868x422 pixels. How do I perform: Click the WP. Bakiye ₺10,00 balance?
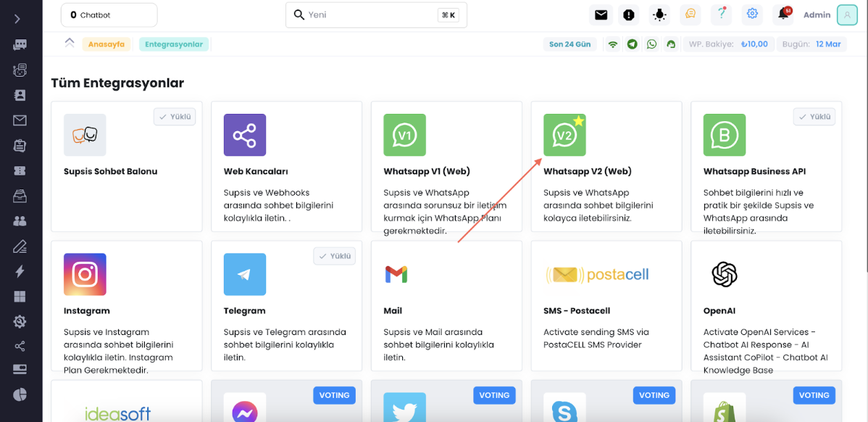[x=728, y=44]
